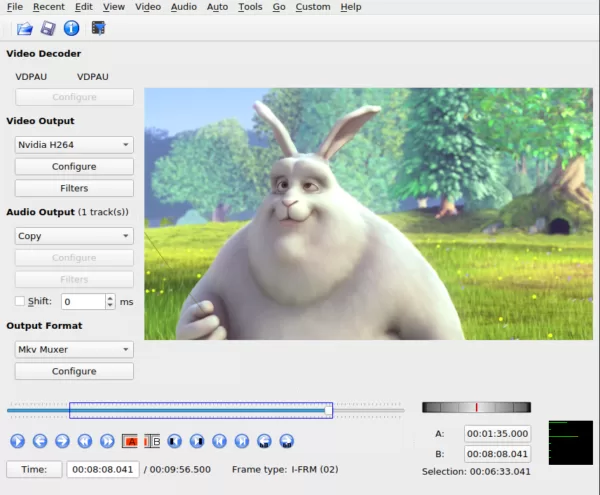
Task: Seek backward 60 seconds
Action: 264,441
